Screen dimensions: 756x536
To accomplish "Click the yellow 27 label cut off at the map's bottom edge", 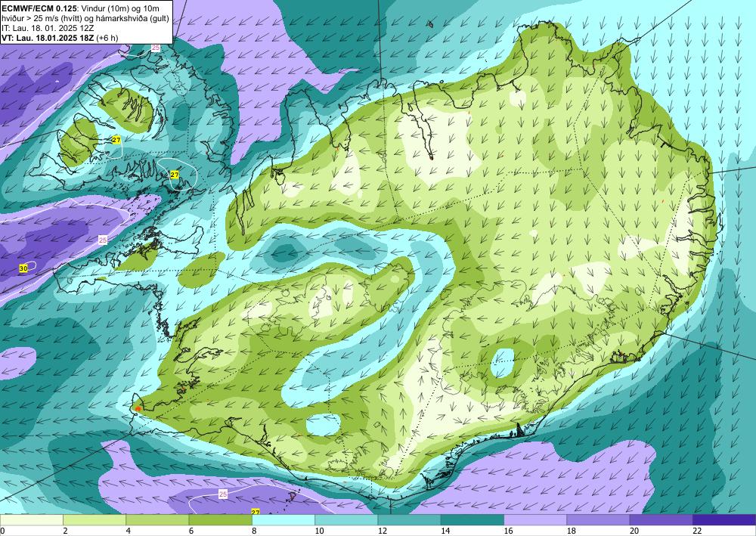I will pyautogui.click(x=256, y=512).
